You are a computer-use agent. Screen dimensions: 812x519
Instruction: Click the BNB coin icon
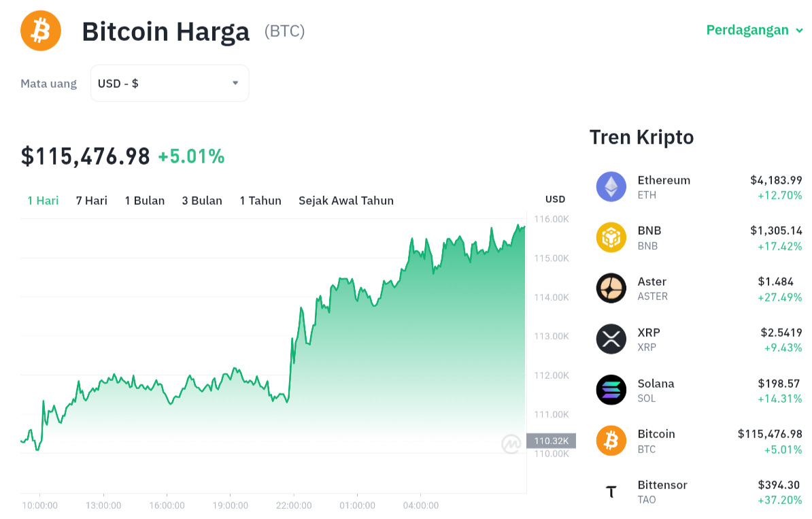(x=611, y=237)
